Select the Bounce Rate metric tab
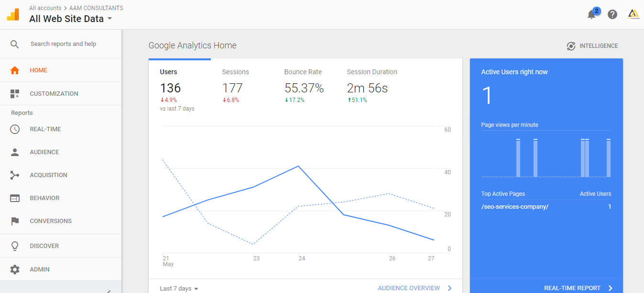The image size is (644, 293). click(x=303, y=72)
